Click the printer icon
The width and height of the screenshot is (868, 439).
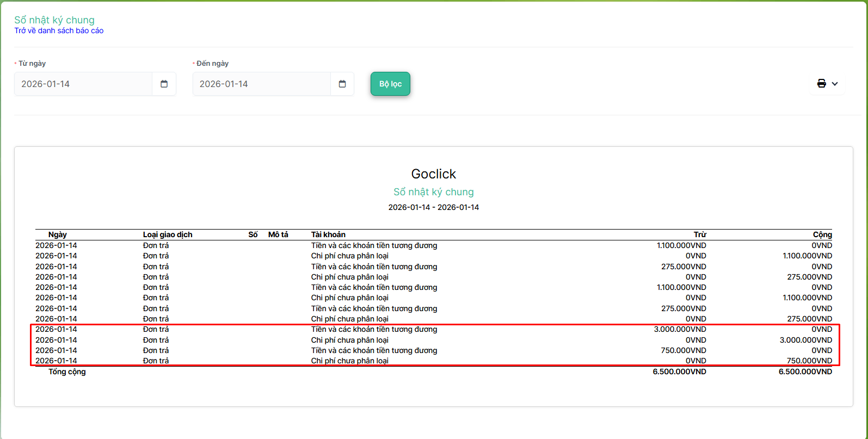[x=821, y=84]
